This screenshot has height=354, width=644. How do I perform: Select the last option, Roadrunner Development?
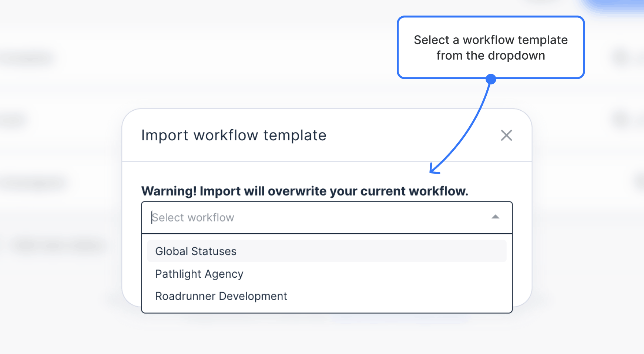(x=221, y=296)
